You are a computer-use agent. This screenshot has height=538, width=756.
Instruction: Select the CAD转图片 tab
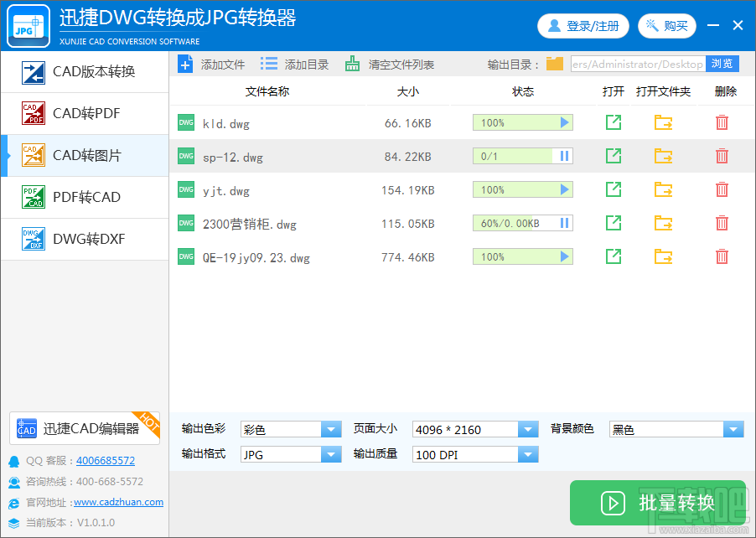point(85,155)
